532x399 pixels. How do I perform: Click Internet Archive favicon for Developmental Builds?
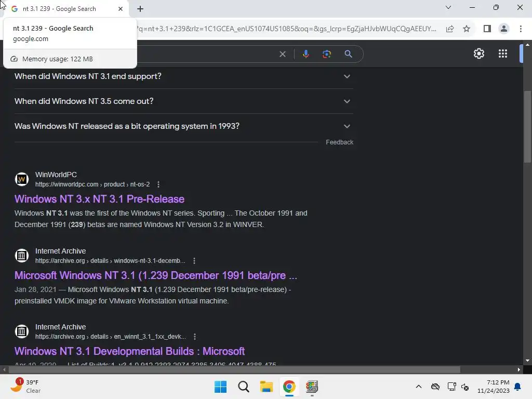tap(22, 331)
